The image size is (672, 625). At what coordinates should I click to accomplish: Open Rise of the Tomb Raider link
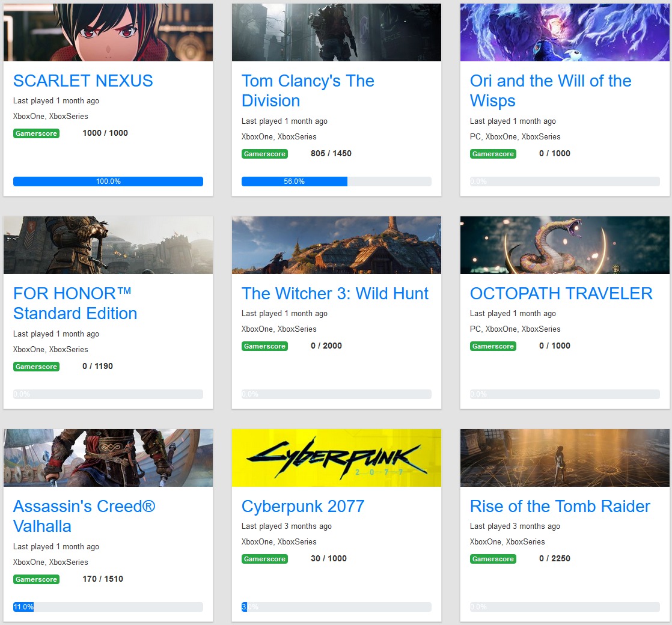pos(560,507)
